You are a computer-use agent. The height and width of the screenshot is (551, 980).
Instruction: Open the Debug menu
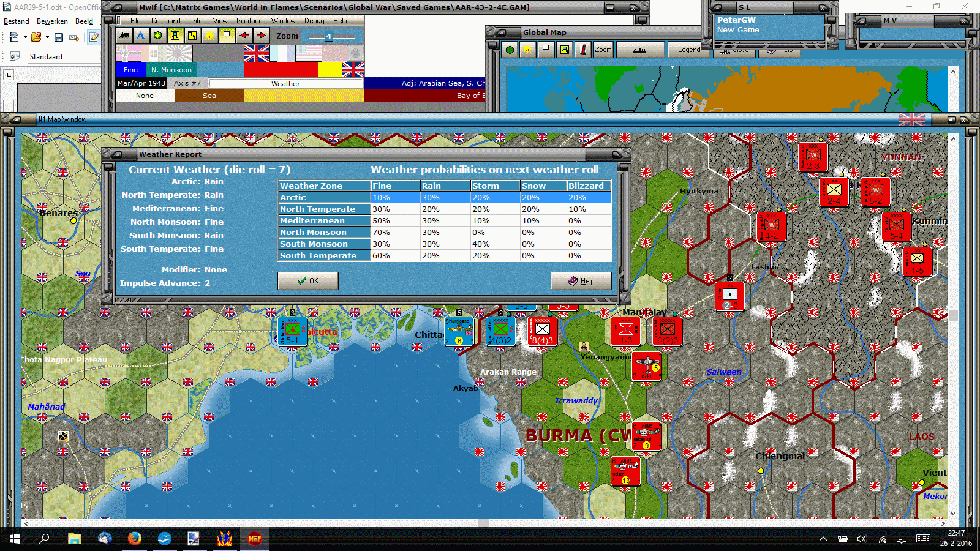pos(314,21)
